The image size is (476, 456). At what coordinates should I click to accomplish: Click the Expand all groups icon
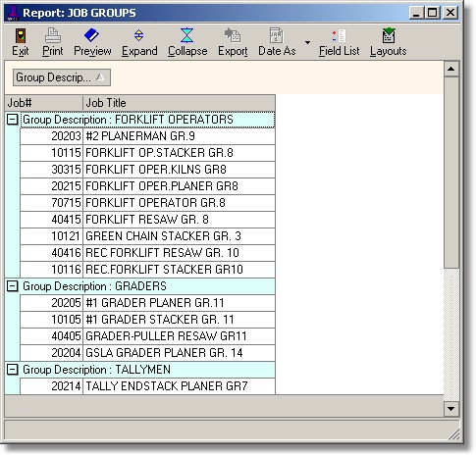[x=139, y=35]
